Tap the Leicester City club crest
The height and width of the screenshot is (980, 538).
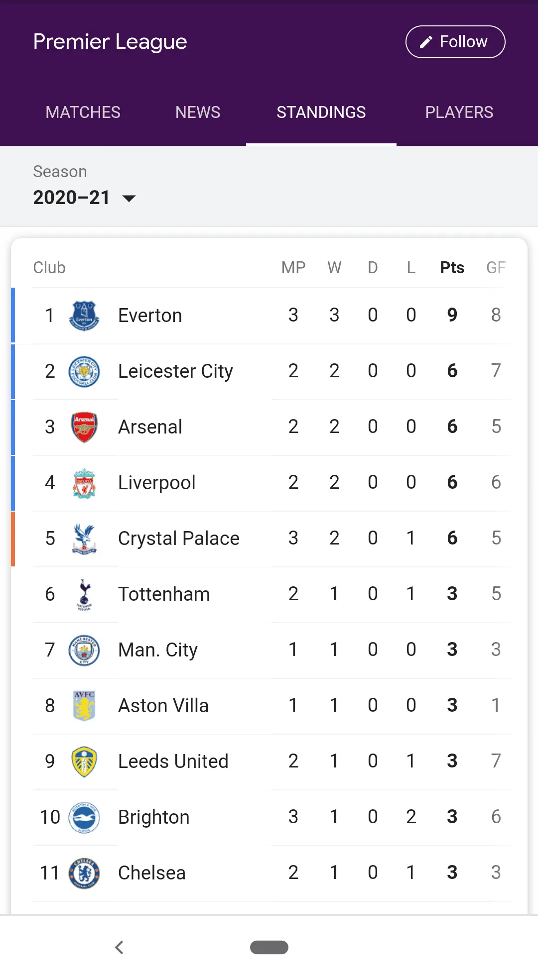click(x=84, y=371)
